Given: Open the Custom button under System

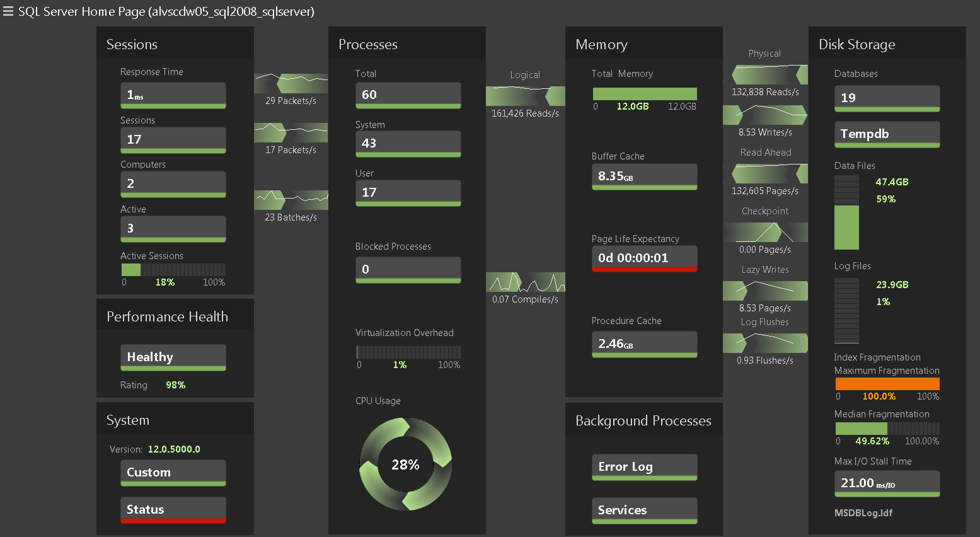Looking at the screenshot, I should point(173,473).
